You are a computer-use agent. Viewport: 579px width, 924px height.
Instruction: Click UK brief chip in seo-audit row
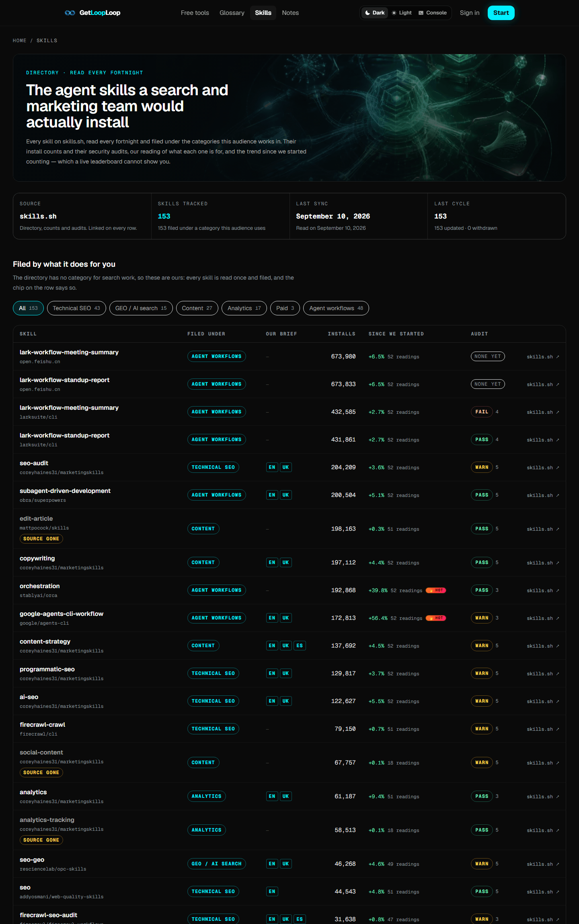tap(285, 467)
